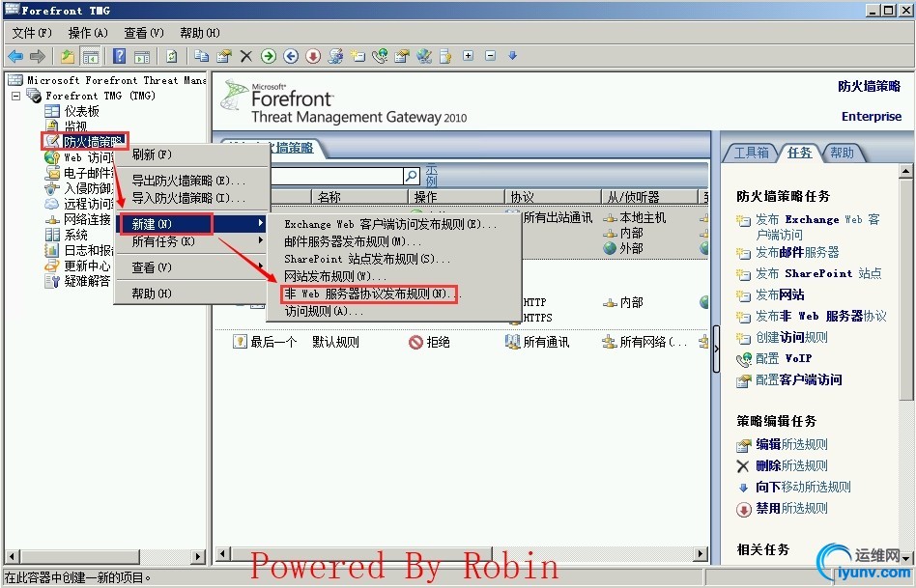
Task: Click the black X delete toolbar icon
Action: [x=246, y=56]
